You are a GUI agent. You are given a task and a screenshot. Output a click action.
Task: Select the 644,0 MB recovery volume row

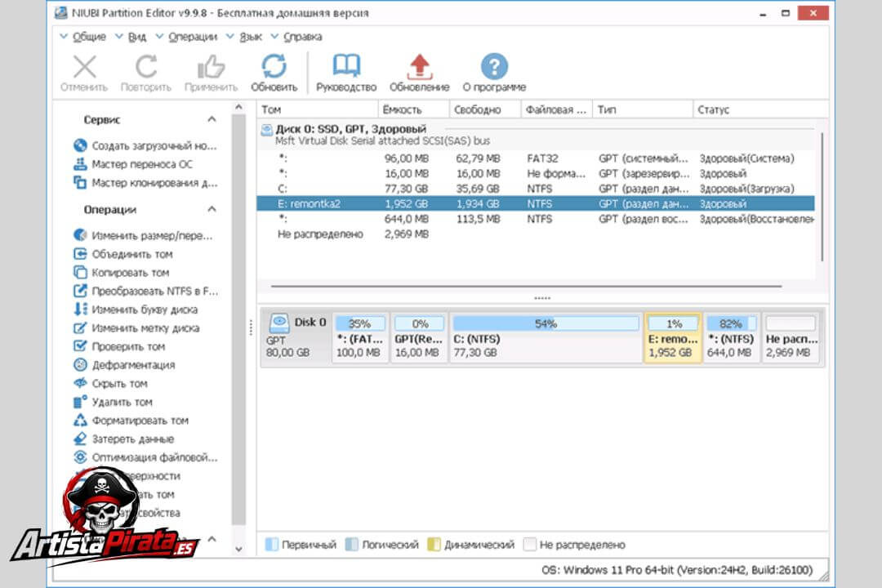tap(536, 219)
